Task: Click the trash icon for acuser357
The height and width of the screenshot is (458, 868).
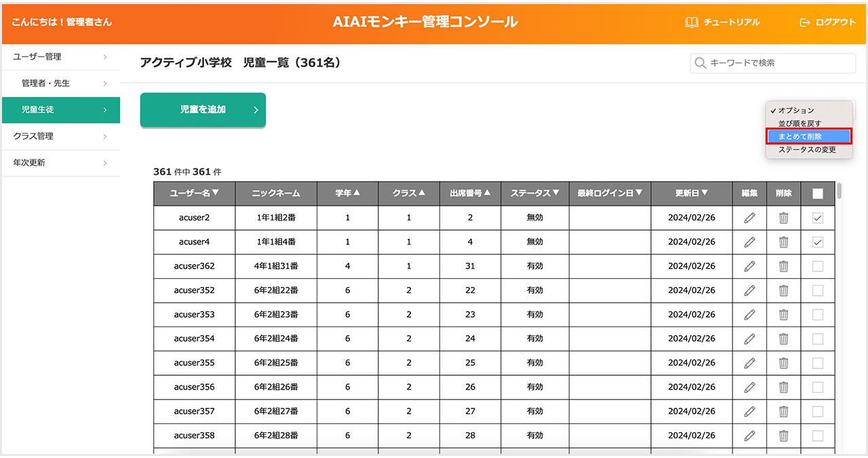Action: point(783,411)
